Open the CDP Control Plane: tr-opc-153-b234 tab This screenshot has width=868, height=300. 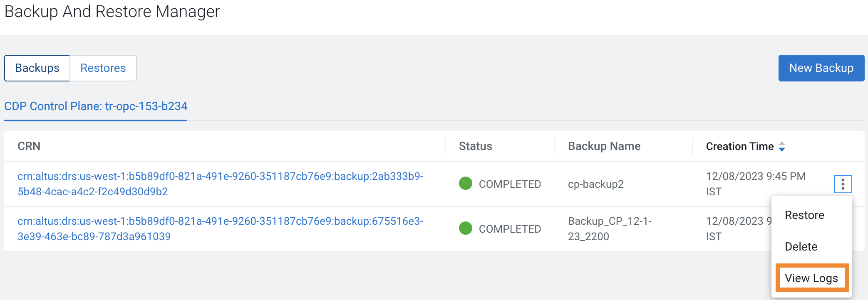click(96, 106)
